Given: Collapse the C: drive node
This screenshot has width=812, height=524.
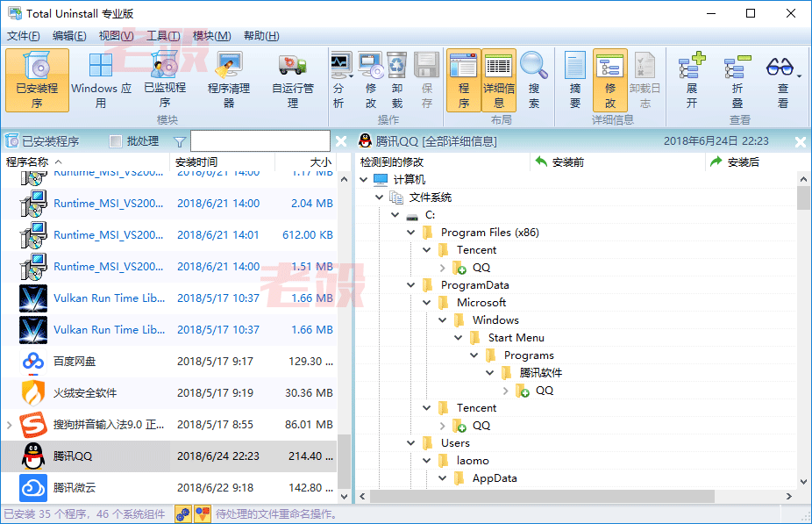Looking at the screenshot, I should click(395, 214).
